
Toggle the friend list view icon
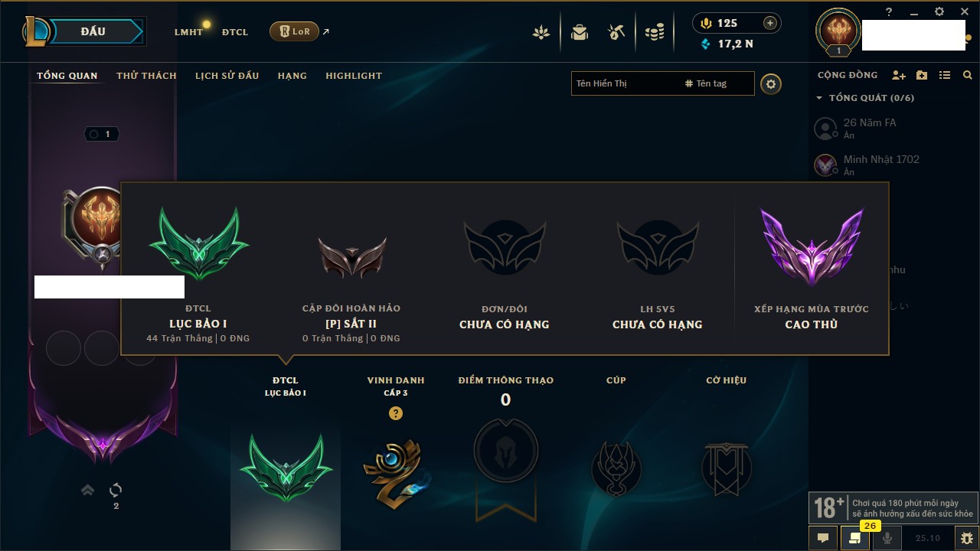tap(945, 75)
